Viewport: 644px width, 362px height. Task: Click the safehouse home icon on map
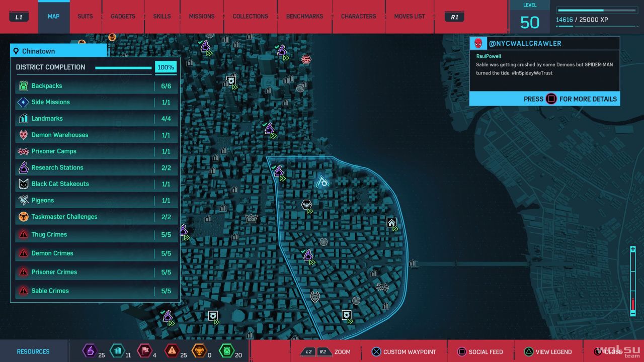391,223
